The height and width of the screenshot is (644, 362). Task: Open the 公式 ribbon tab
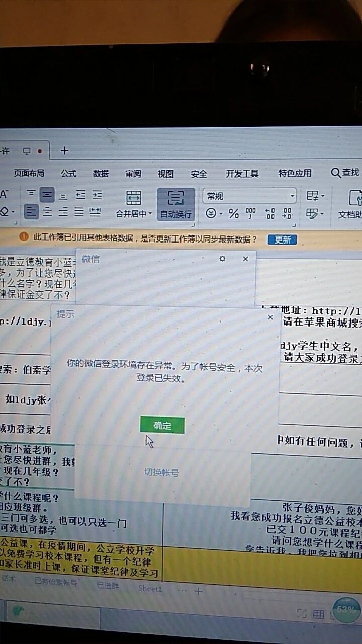[x=68, y=173]
